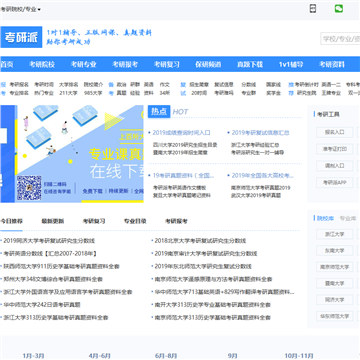Image resolution: width=360 pixels, height=360 pixels.
Task: Click the 招生简章 sub-link
Action: pos(199,85)
